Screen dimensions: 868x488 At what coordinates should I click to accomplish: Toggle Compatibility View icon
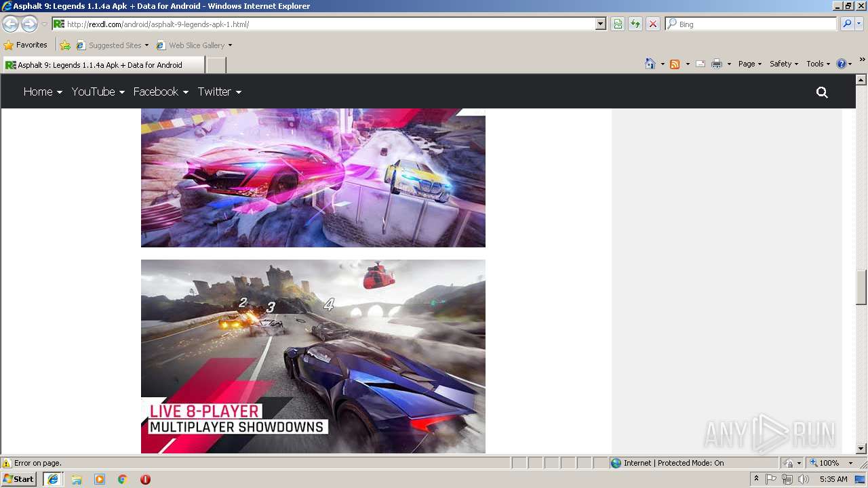pyautogui.click(x=618, y=24)
